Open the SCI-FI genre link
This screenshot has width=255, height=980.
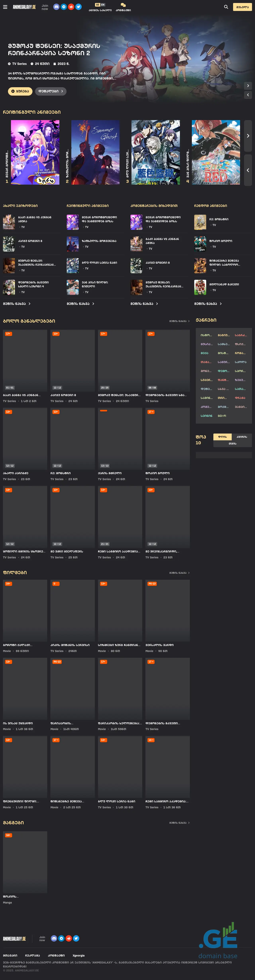(x=222, y=416)
